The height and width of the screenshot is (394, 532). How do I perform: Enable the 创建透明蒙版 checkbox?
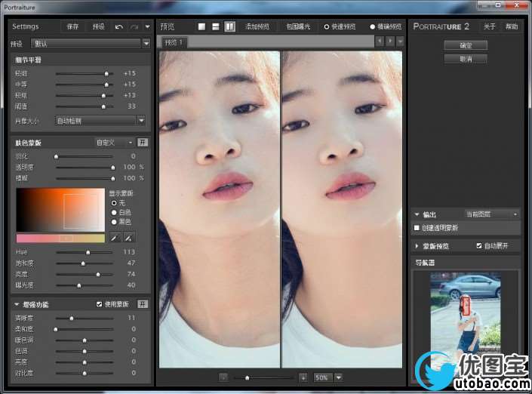[417, 227]
